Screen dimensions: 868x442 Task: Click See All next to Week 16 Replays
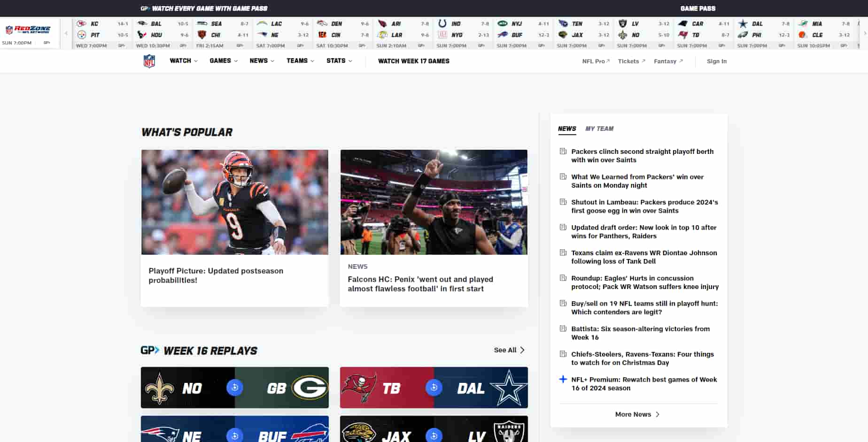[x=508, y=350]
